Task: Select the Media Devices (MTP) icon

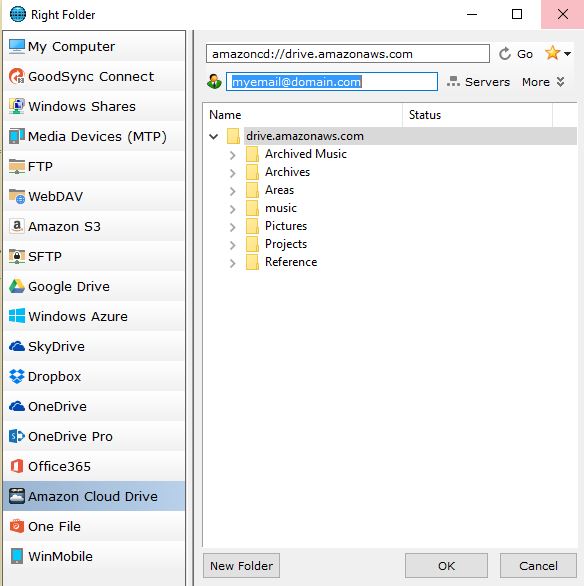Action: (17, 136)
